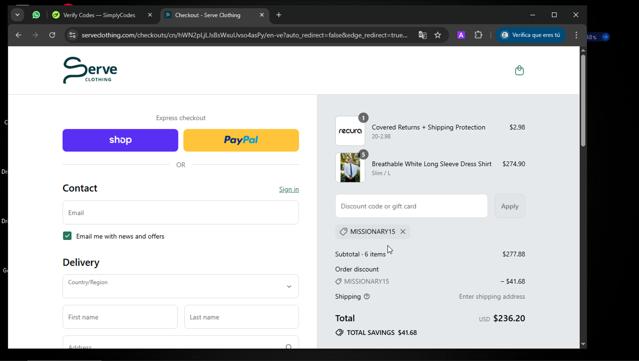Open the tab search dropdown arrow
The image size is (639, 361).
(17, 15)
